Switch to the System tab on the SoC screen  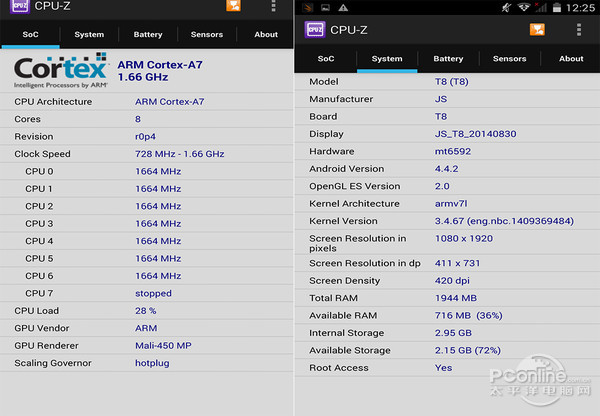pyautogui.click(x=89, y=35)
